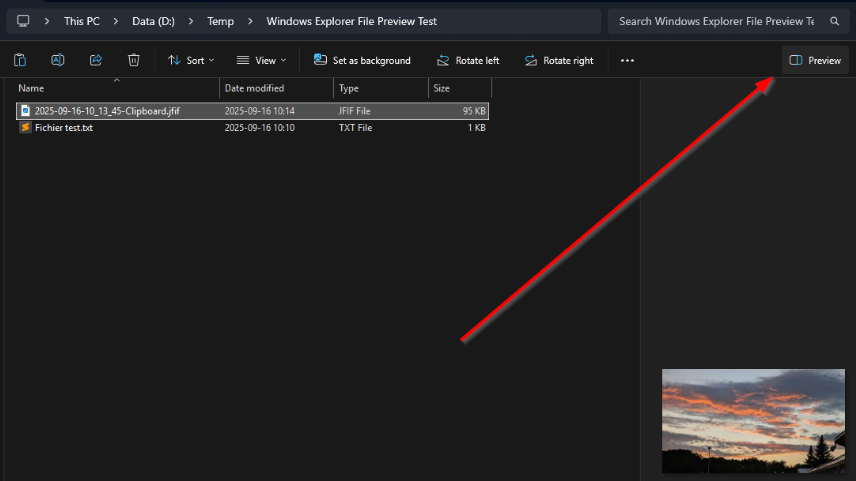The width and height of the screenshot is (856, 481).
Task: Click the JFIF file's icon
Action: tap(25, 111)
